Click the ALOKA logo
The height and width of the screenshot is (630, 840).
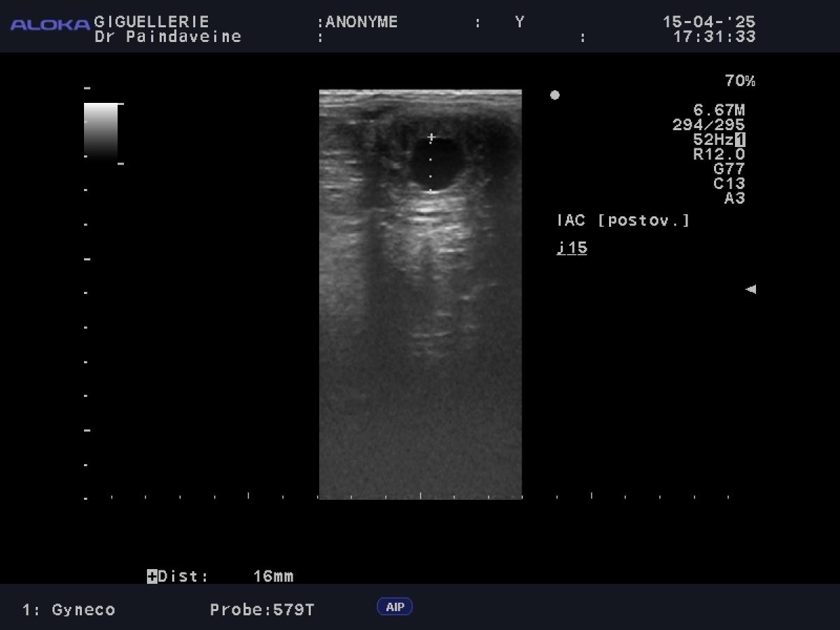[50, 25]
